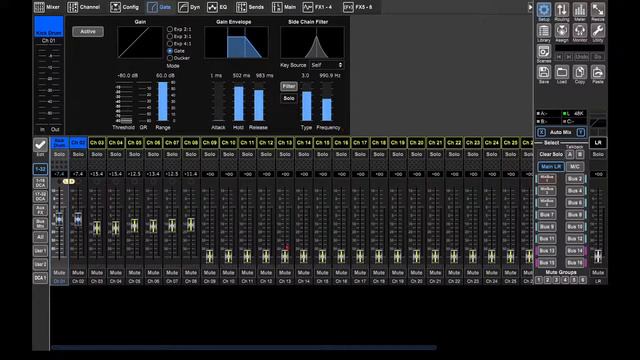Click the Save floppy disk icon
Image resolution: width=640 pixels, height=360 pixels.
pos(544,73)
